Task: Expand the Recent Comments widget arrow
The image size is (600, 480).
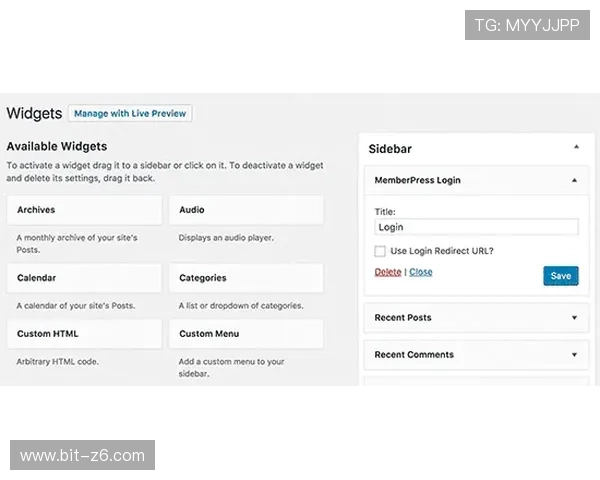Action: (574, 355)
